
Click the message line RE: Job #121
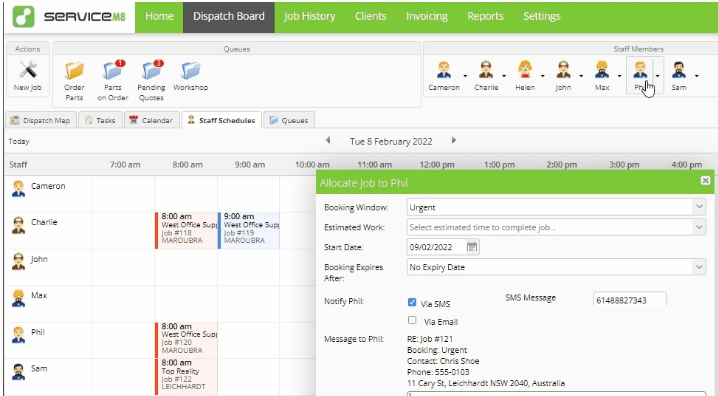pyautogui.click(x=430, y=339)
